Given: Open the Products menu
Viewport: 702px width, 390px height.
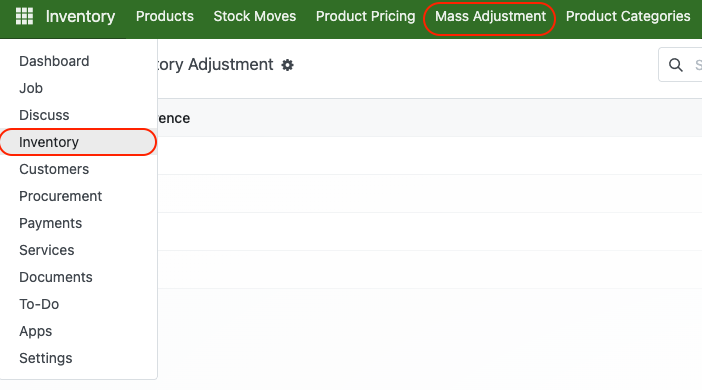Looking at the screenshot, I should click(x=165, y=17).
